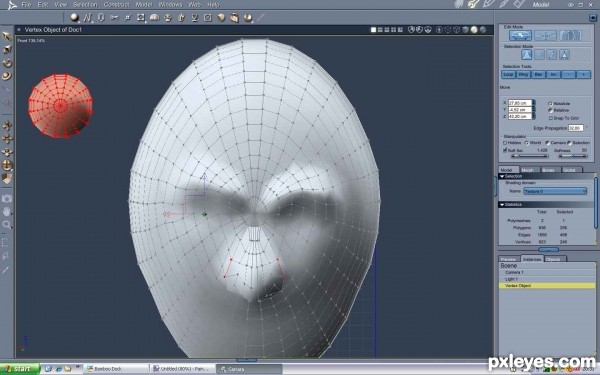The width and height of the screenshot is (600, 375).
Task: Click the single-view layout icon
Action: point(373,30)
